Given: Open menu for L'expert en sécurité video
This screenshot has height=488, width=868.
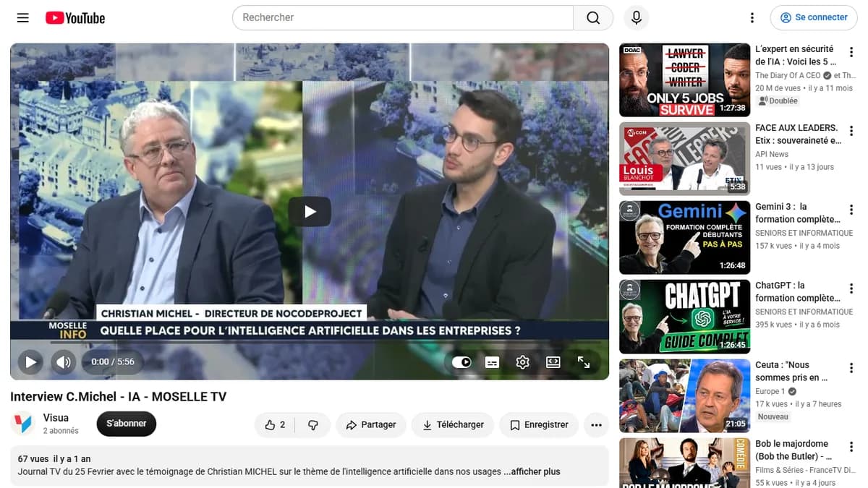Looking at the screenshot, I should (x=851, y=52).
